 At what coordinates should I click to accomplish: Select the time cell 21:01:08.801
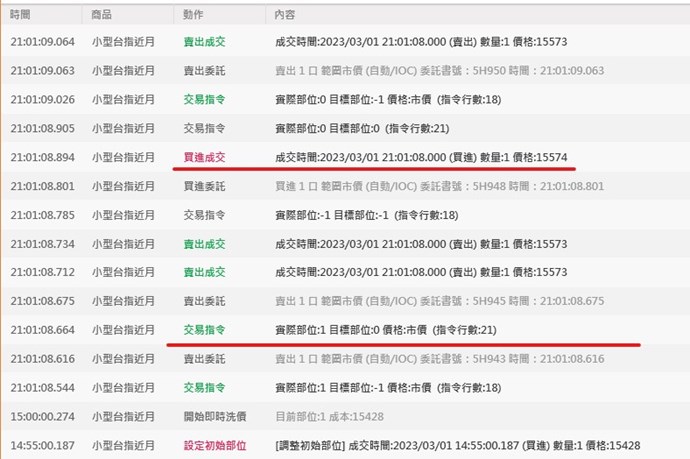[43, 186]
